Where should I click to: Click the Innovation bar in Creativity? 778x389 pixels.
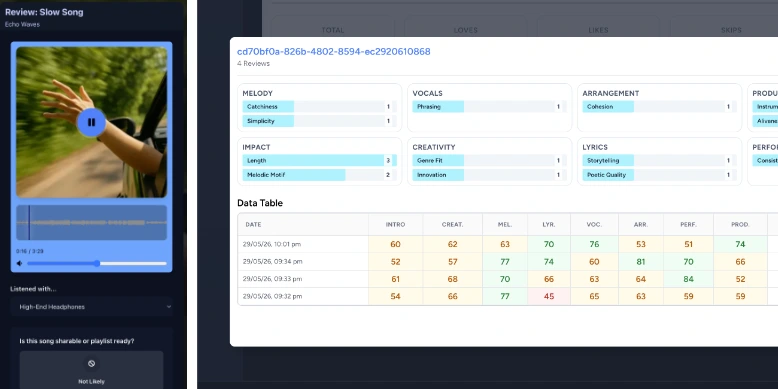click(489, 175)
